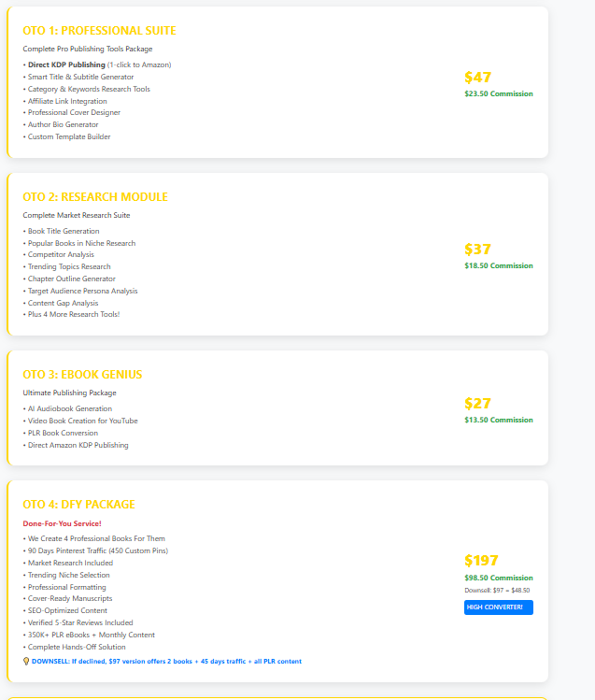
Task: Click the $37 price on Research Module
Action: tap(477, 250)
